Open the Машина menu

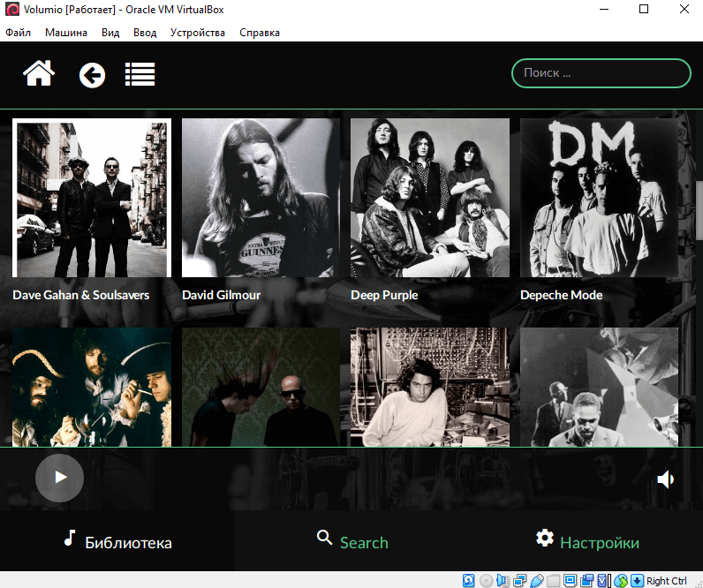coord(66,33)
